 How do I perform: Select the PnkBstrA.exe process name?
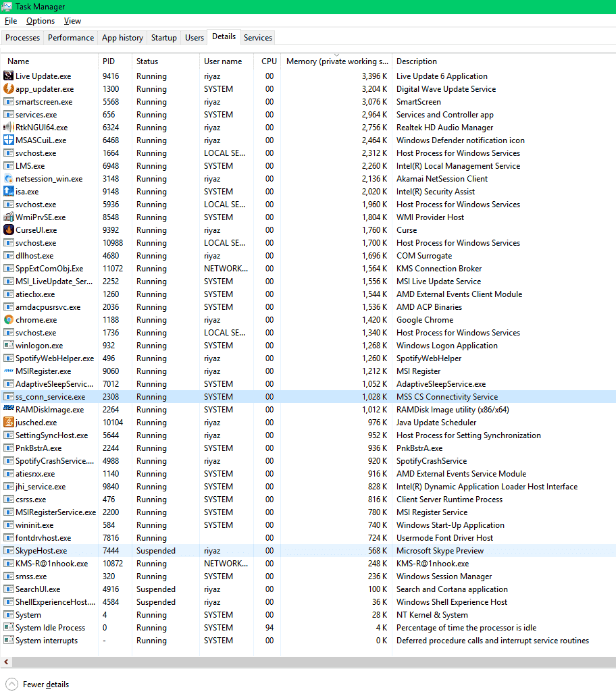(38, 448)
